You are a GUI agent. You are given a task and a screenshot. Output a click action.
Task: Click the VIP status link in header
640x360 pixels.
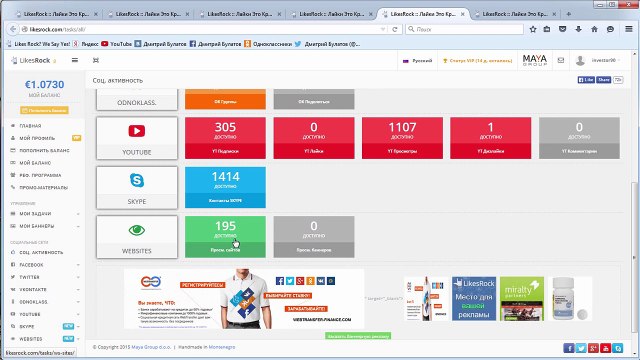click(x=478, y=60)
